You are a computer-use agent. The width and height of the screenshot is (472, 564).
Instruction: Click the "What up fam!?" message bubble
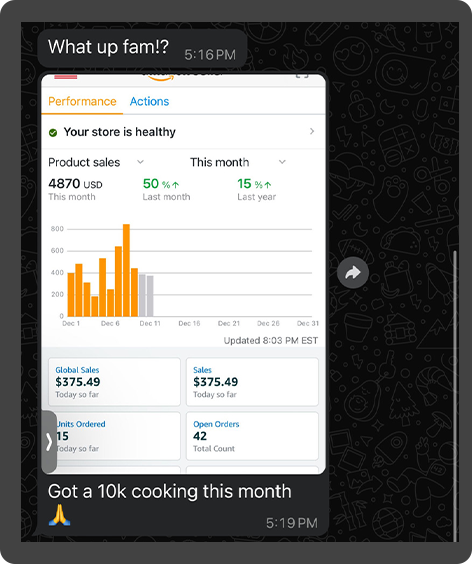click(142, 49)
